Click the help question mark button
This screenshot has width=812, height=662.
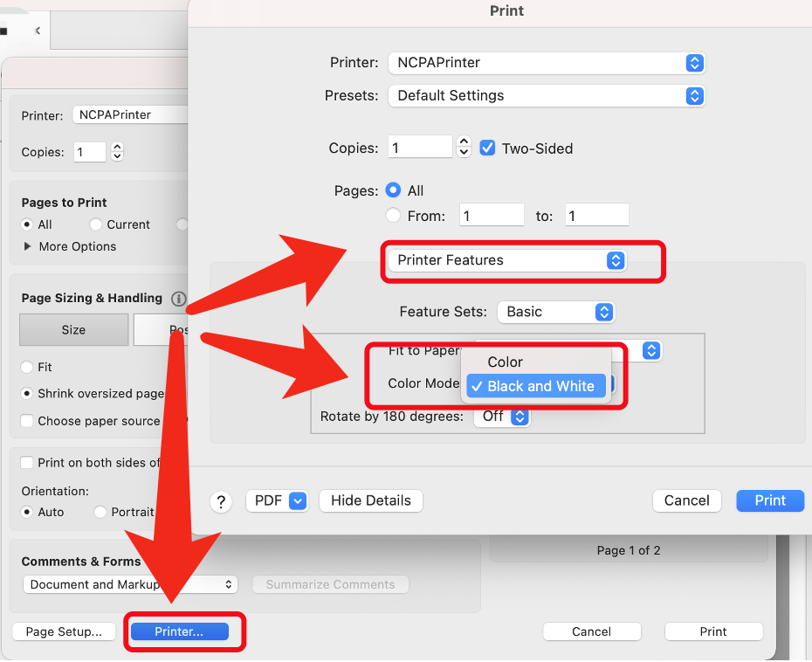(x=221, y=501)
